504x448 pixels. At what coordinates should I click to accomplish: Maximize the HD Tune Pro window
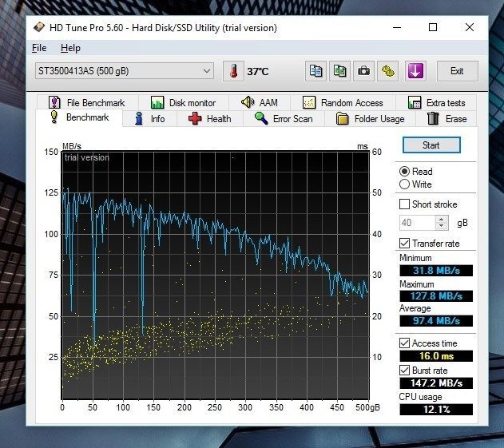pos(433,27)
